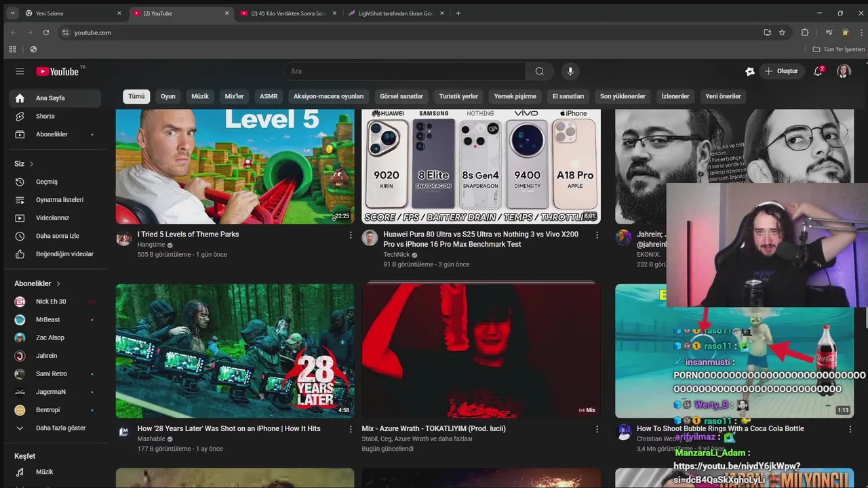Select the Görsel sanatlar chip
Image resolution: width=868 pixels, height=488 pixels.
tap(401, 96)
